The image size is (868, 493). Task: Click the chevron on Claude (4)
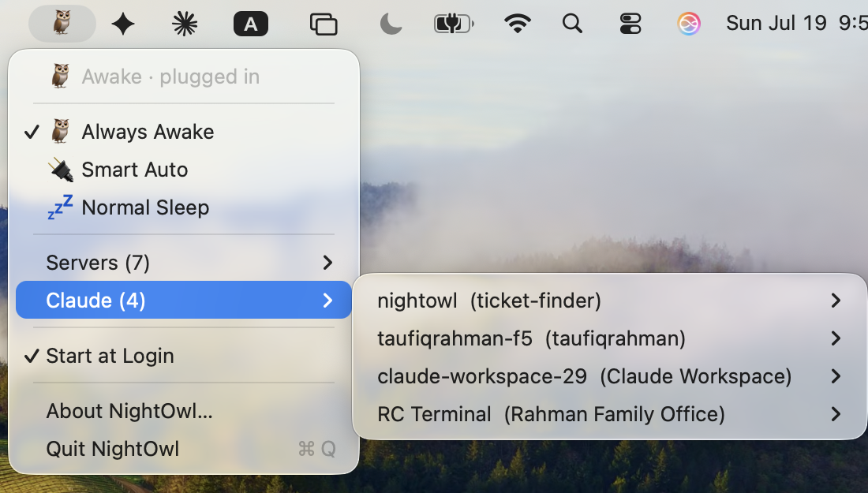point(327,301)
